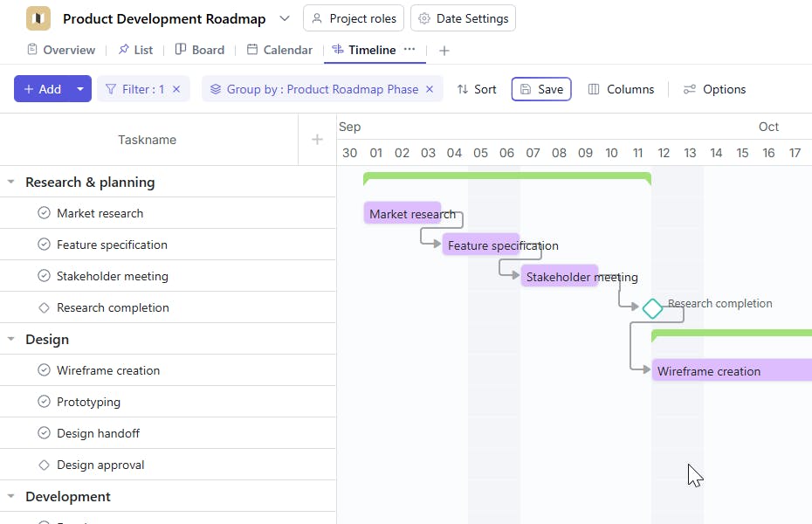Click the Save button

541,89
